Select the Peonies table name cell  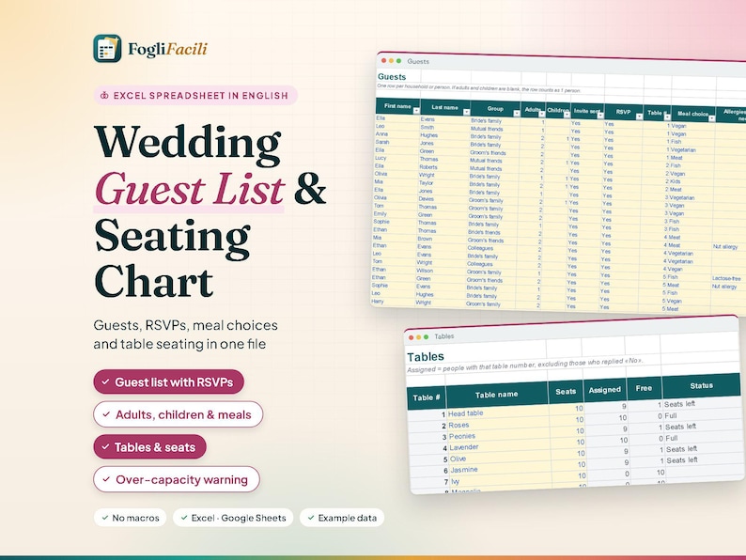tap(498, 435)
